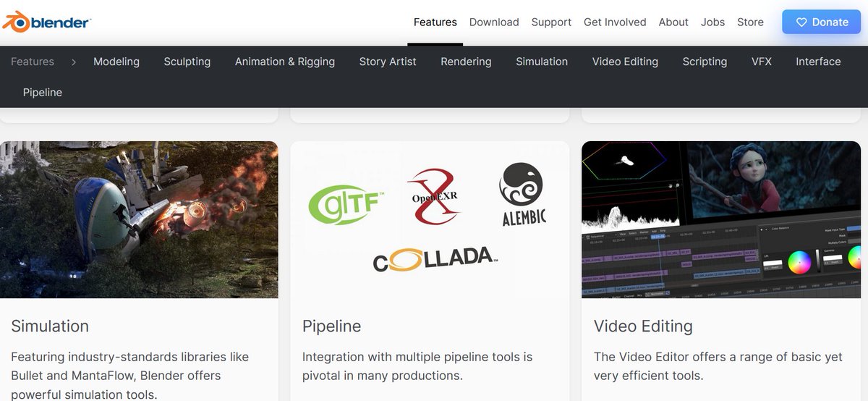The image size is (868, 401).
Task: Click the Pipeline card heading
Action: (x=331, y=326)
